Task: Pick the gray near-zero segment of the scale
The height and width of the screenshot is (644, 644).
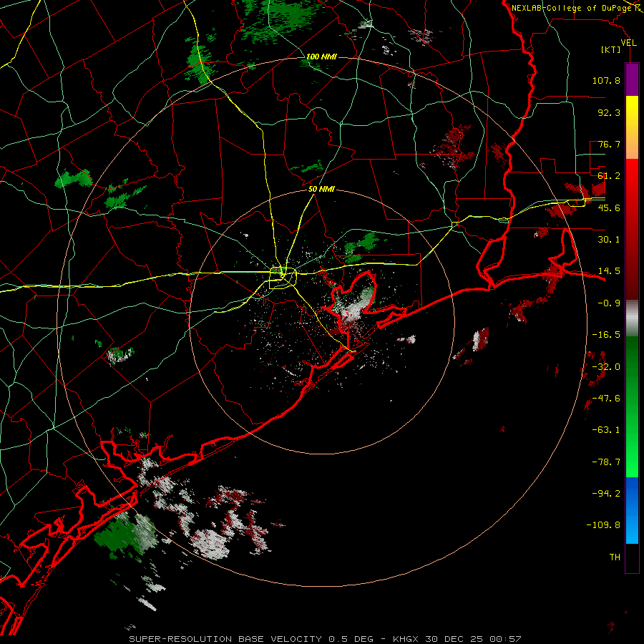Action: 632,318
